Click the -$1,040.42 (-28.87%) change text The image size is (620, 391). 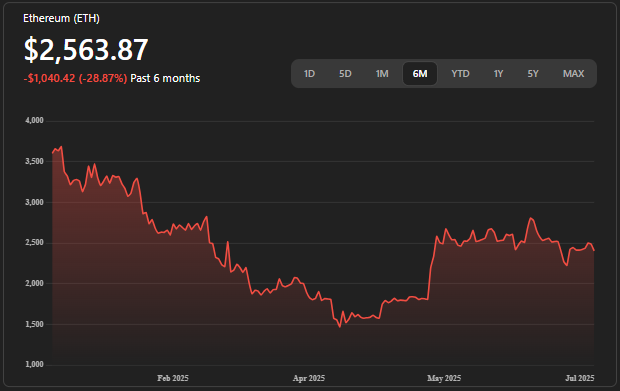point(75,78)
